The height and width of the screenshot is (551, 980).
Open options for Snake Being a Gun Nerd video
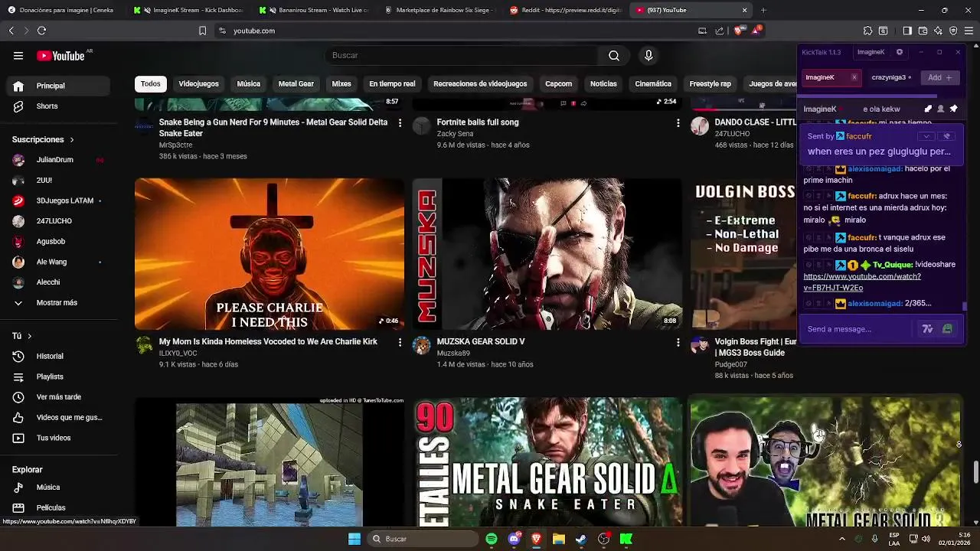(x=400, y=122)
